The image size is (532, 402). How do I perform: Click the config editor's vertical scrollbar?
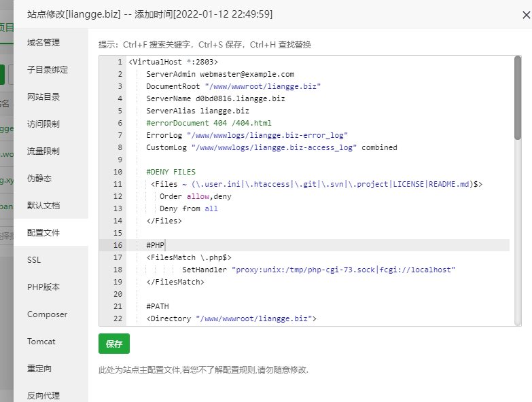pos(518,98)
